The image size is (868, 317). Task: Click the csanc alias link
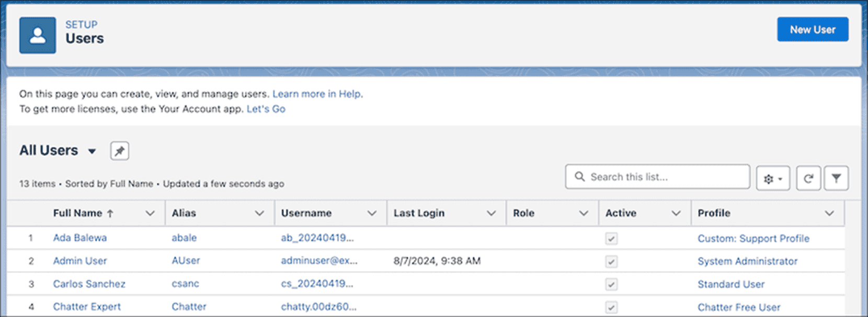point(185,284)
